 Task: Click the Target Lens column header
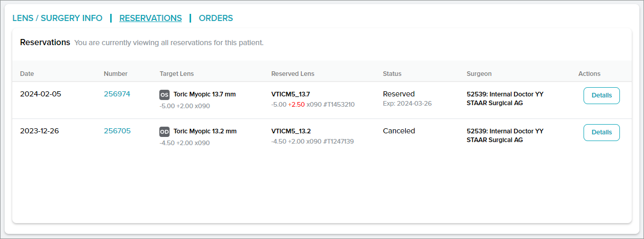pos(177,74)
